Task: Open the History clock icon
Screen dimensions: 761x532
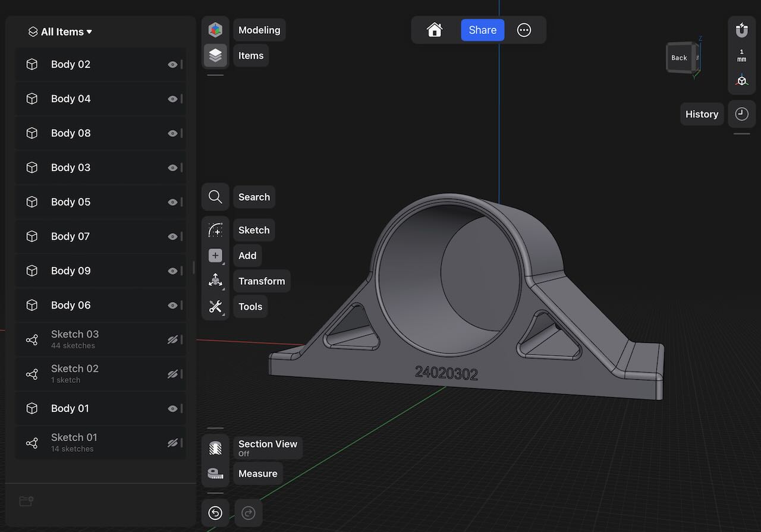Action: (741, 114)
